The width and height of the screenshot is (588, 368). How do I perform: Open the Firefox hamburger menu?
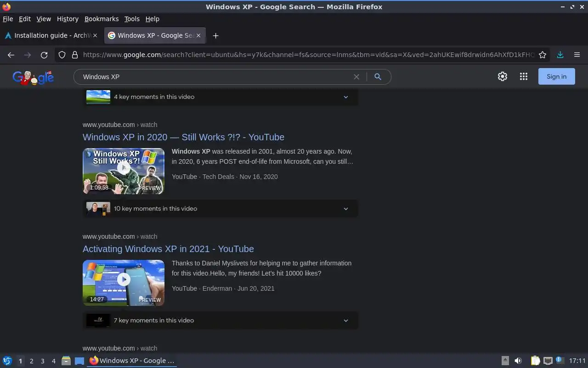coord(577,55)
